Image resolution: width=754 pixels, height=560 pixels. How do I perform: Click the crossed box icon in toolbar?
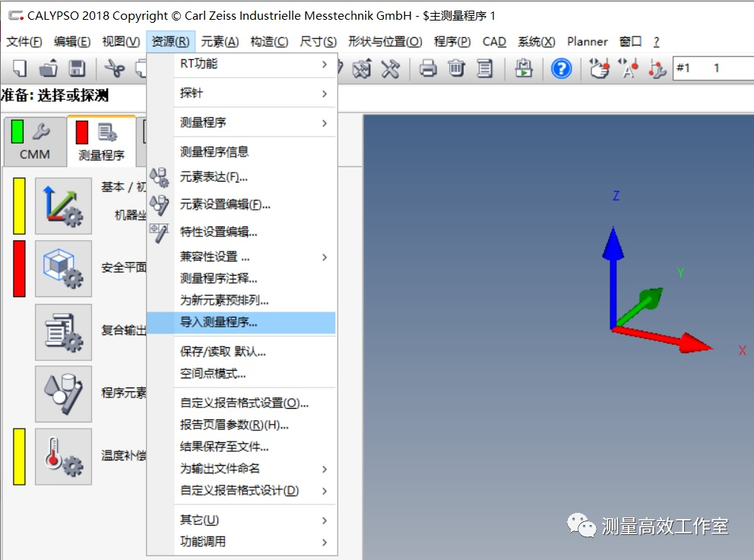pyautogui.click(x=362, y=68)
